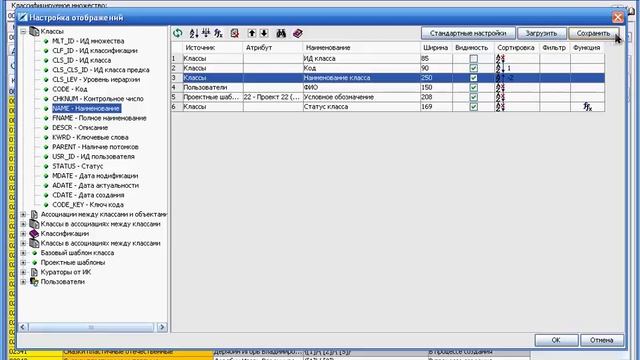Click the sort icon in the ФИО row

coord(500,87)
